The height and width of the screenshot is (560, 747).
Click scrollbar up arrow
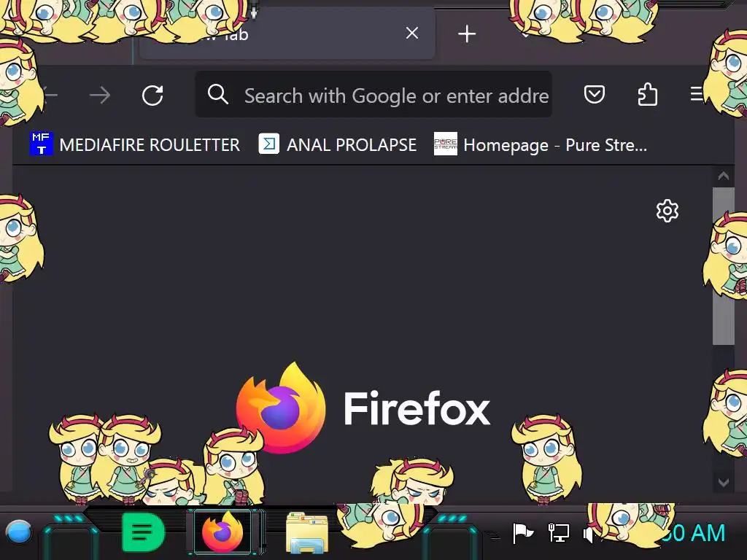pos(723,176)
